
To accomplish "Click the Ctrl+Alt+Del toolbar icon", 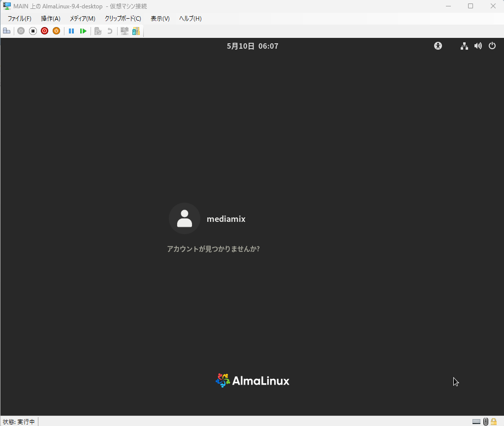I will coord(6,31).
